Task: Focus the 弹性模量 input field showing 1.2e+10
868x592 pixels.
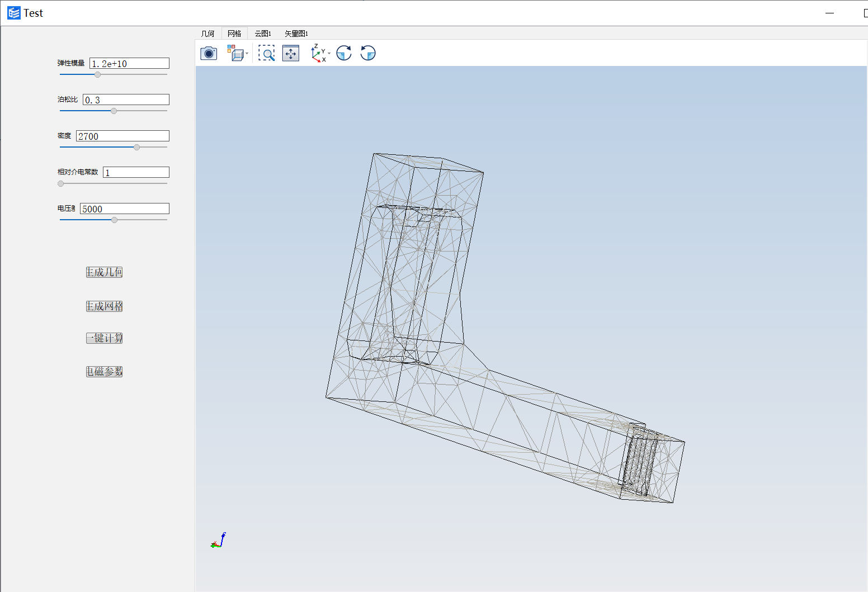Action: [x=129, y=64]
